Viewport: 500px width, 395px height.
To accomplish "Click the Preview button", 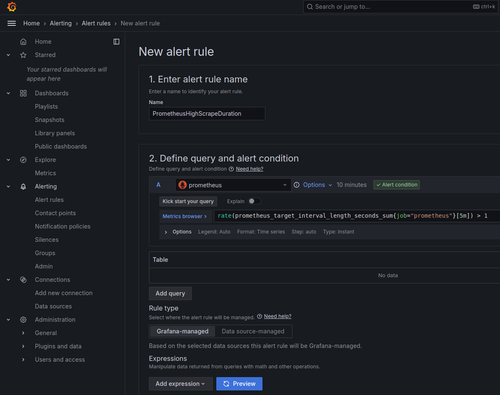I will 239,384.
